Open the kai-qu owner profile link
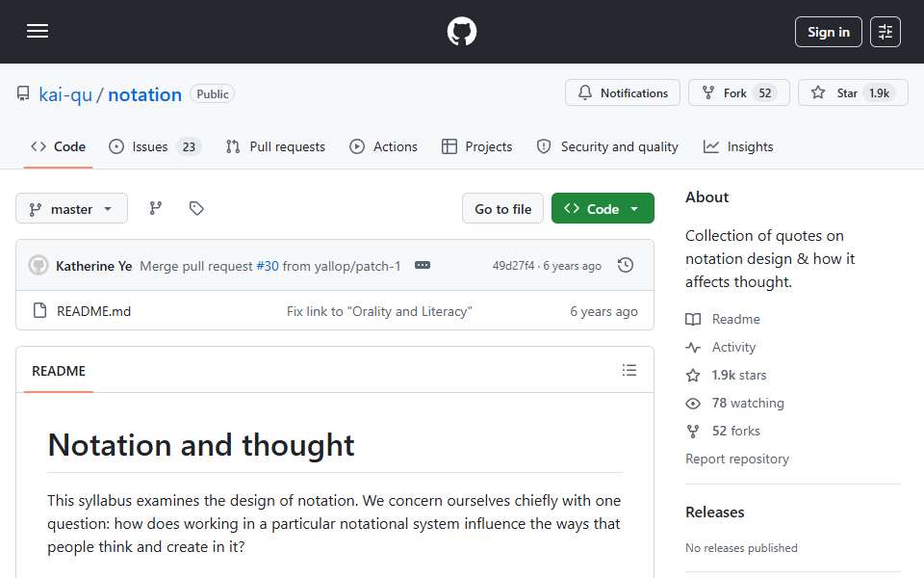924x578 pixels. pyautogui.click(x=65, y=94)
